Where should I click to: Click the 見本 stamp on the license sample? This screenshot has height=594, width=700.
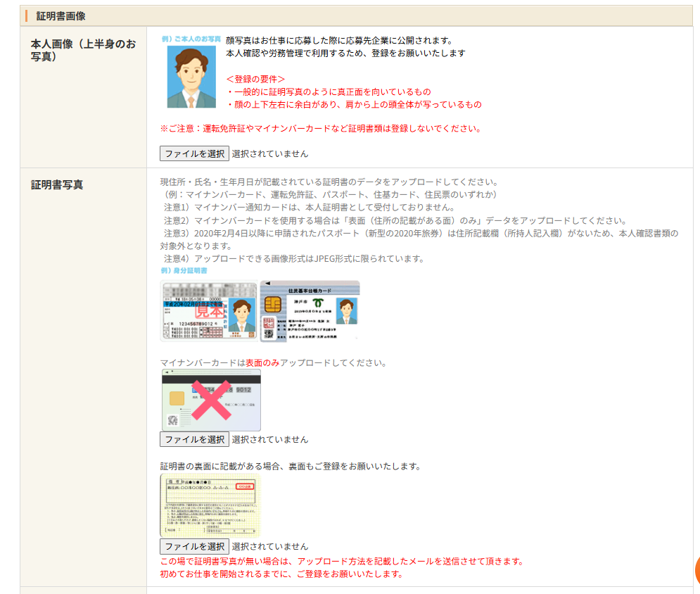(x=212, y=310)
